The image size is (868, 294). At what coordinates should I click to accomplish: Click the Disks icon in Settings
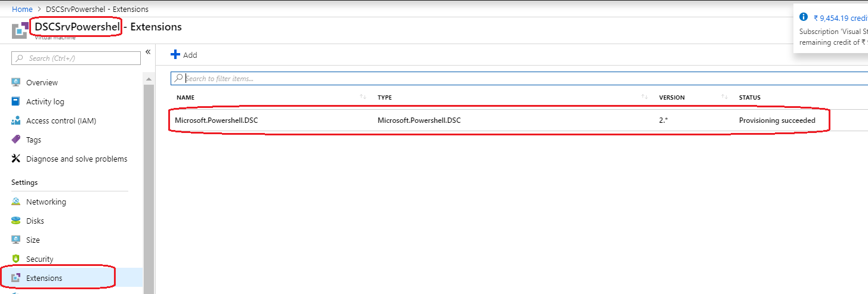click(x=16, y=221)
